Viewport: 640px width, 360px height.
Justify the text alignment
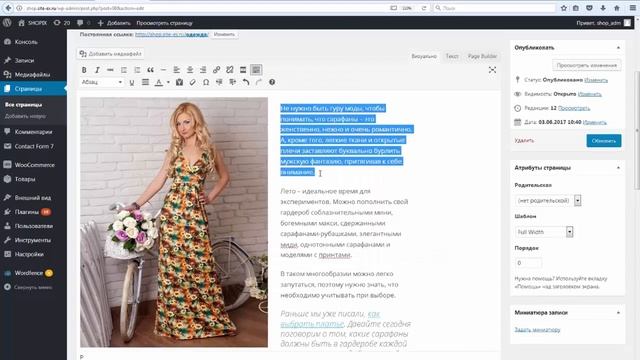pyautogui.click(x=145, y=82)
